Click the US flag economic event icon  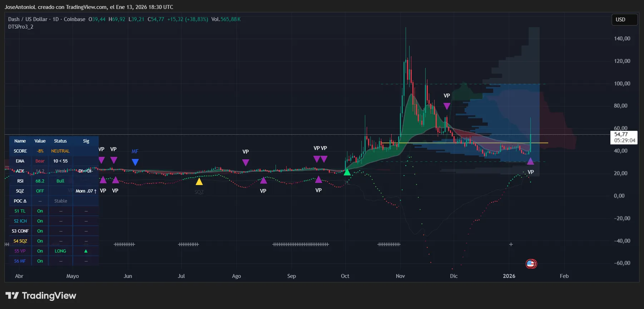click(x=531, y=264)
